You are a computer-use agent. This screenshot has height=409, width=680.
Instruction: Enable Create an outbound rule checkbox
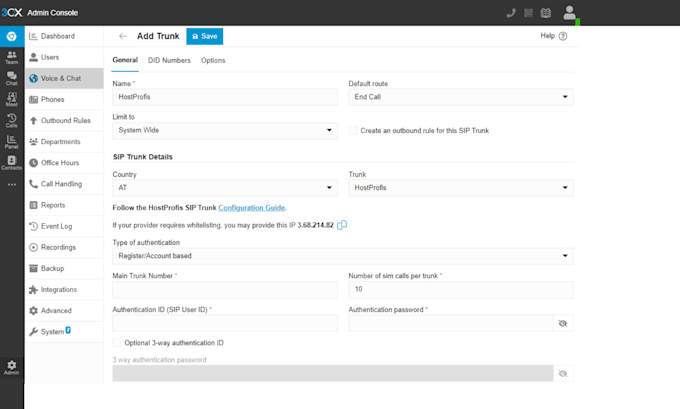353,131
